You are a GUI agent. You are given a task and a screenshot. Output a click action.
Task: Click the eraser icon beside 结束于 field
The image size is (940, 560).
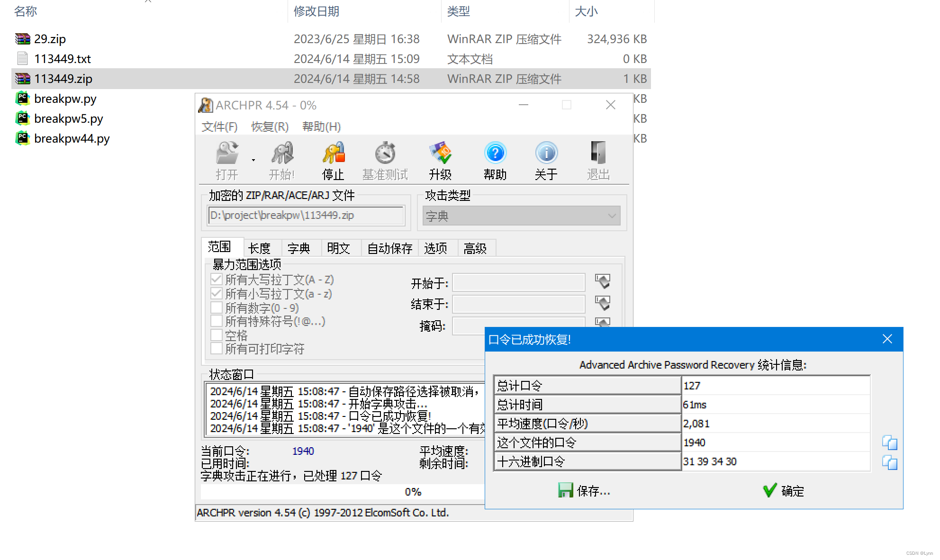coord(603,303)
